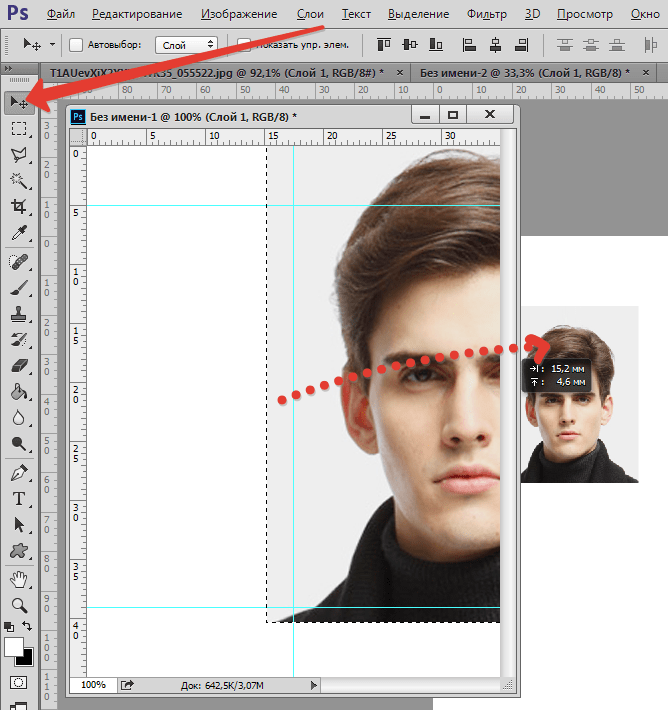Select the Move tool in toolbox
The image size is (668, 710).
pos(19,102)
